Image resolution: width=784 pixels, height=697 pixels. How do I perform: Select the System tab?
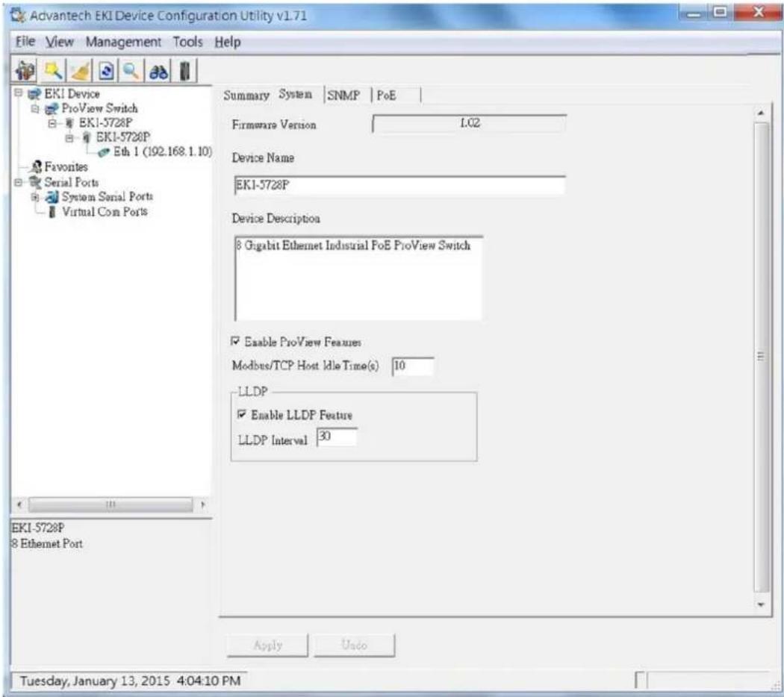(296, 94)
